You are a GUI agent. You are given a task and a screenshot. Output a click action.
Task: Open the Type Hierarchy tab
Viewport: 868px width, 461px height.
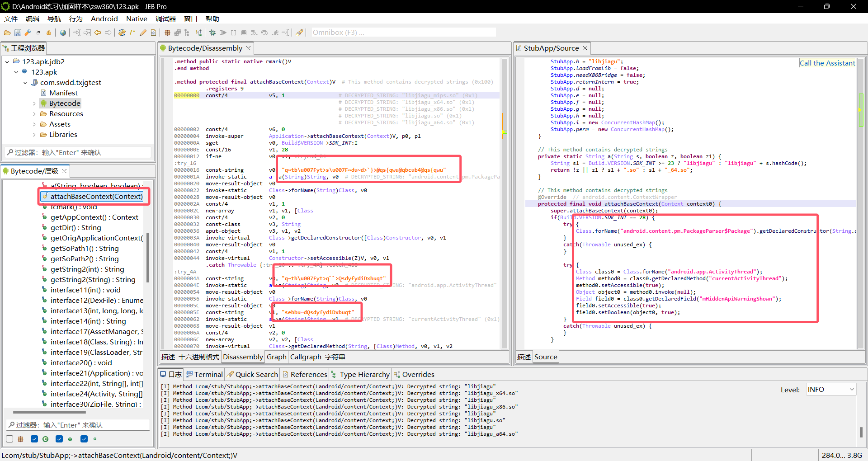(x=360, y=374)
